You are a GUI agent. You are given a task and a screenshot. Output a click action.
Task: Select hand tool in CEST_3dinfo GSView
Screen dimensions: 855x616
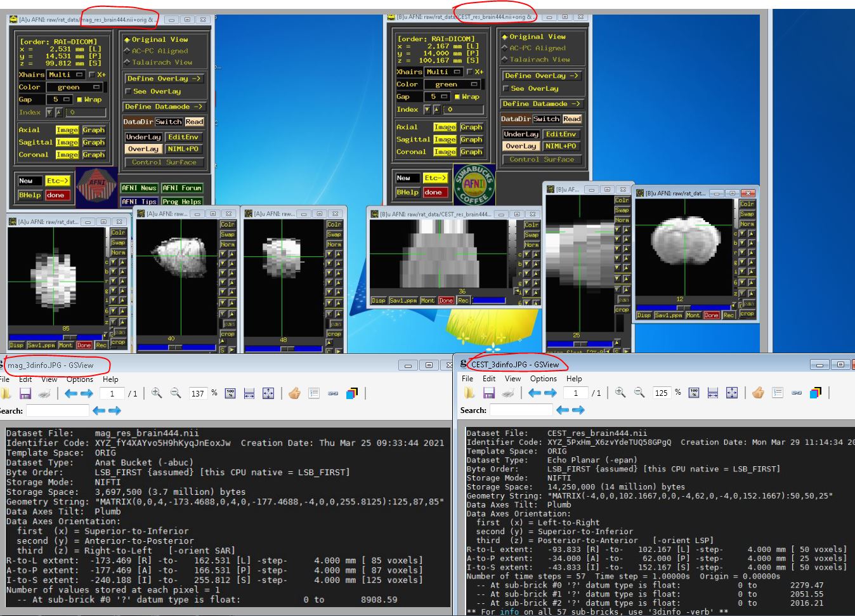pyautogui.click(x=758, y=393)
